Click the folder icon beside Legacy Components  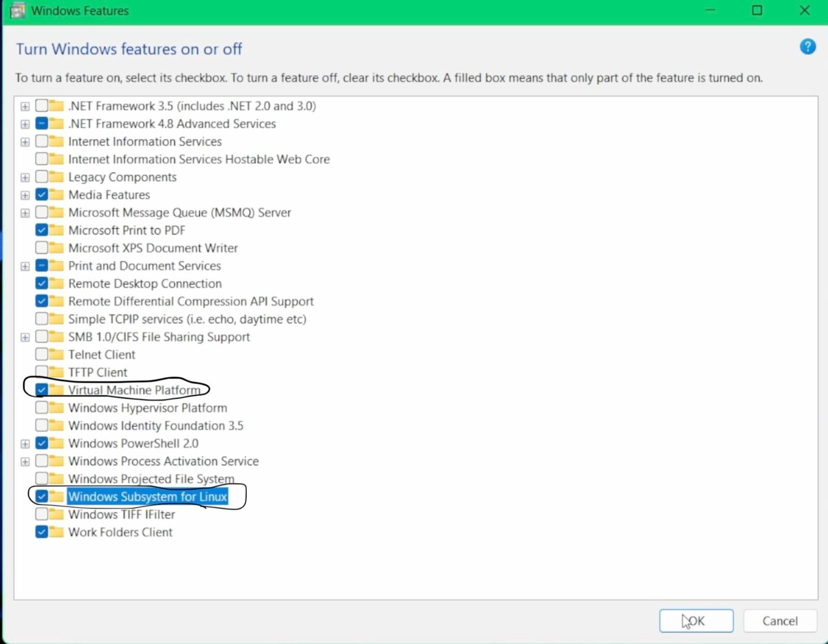[57, 177]
